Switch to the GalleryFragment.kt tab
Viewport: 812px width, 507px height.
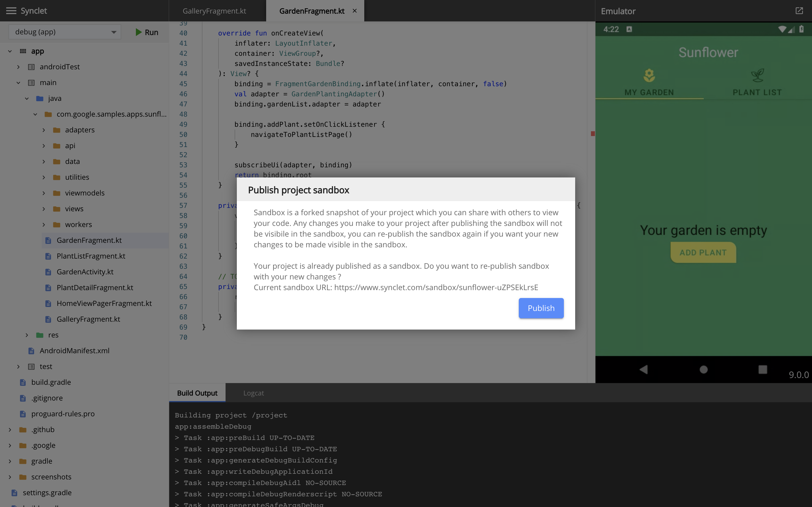[214, 11]
